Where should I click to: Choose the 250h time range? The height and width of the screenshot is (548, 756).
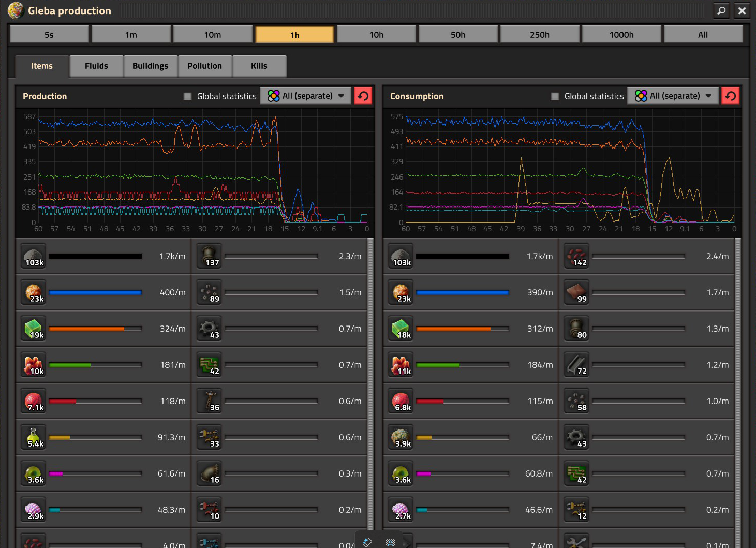coord(540,35)
